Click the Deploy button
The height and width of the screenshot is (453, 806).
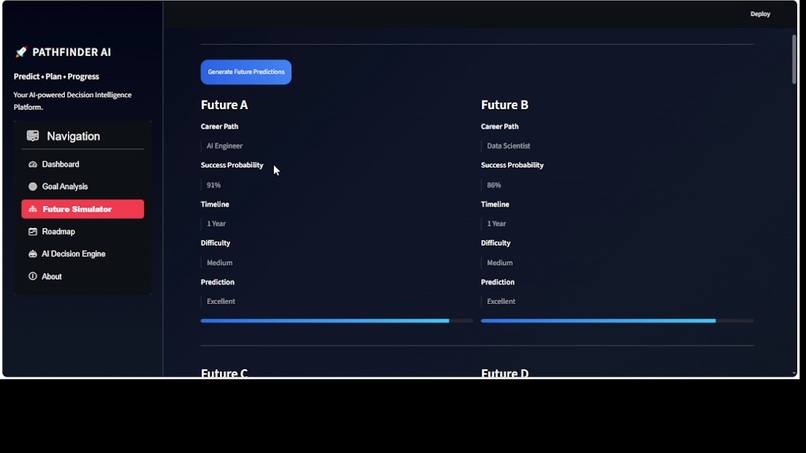[760, 14]
